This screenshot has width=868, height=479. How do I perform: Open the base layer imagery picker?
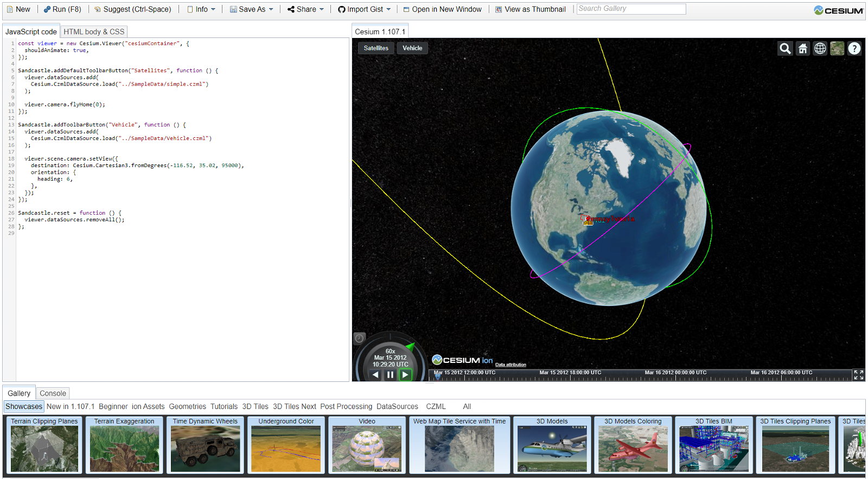click(837, 48)
